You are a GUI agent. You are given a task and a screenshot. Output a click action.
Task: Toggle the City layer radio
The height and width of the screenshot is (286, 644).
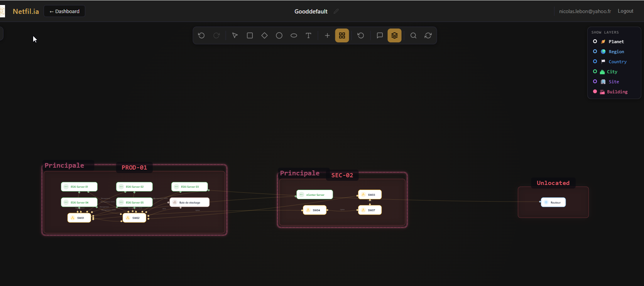595,71
